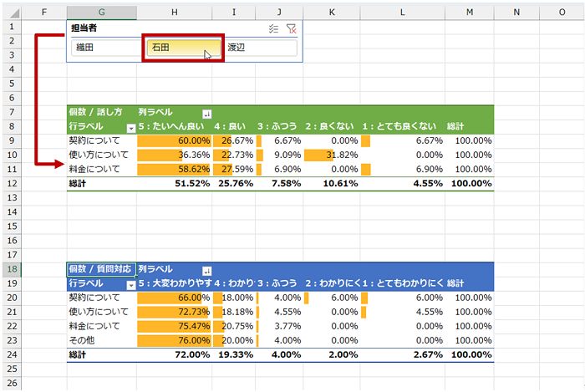
Task: Open column label filter in blue pivot table
Action: [206, 270]
